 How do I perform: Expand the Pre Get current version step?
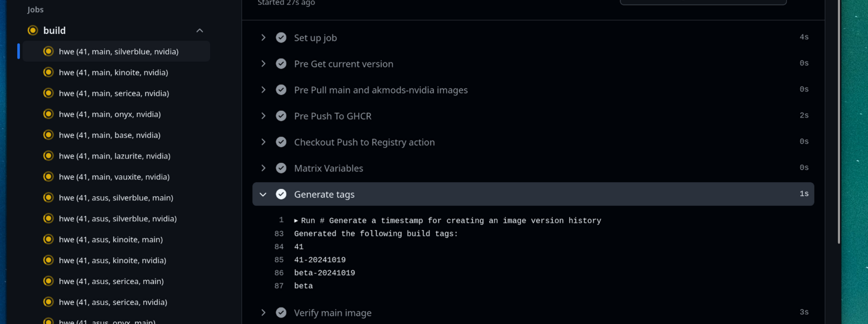(263, 64)
